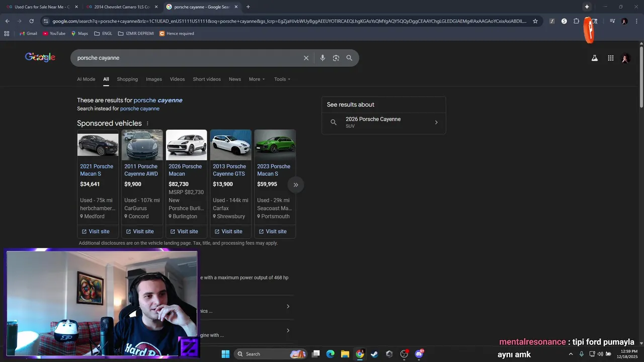
Task: Open the Google account avatar on page
Action: pos(625,58)
